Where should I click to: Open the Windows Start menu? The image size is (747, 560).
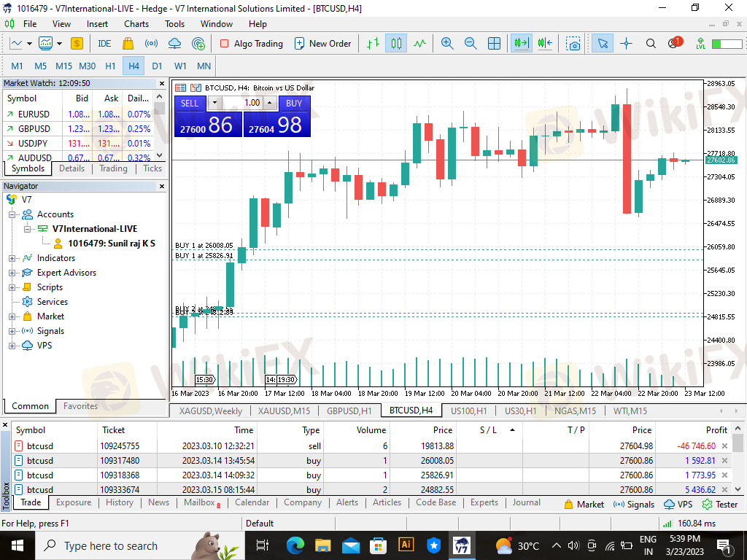tap(18, 545)
